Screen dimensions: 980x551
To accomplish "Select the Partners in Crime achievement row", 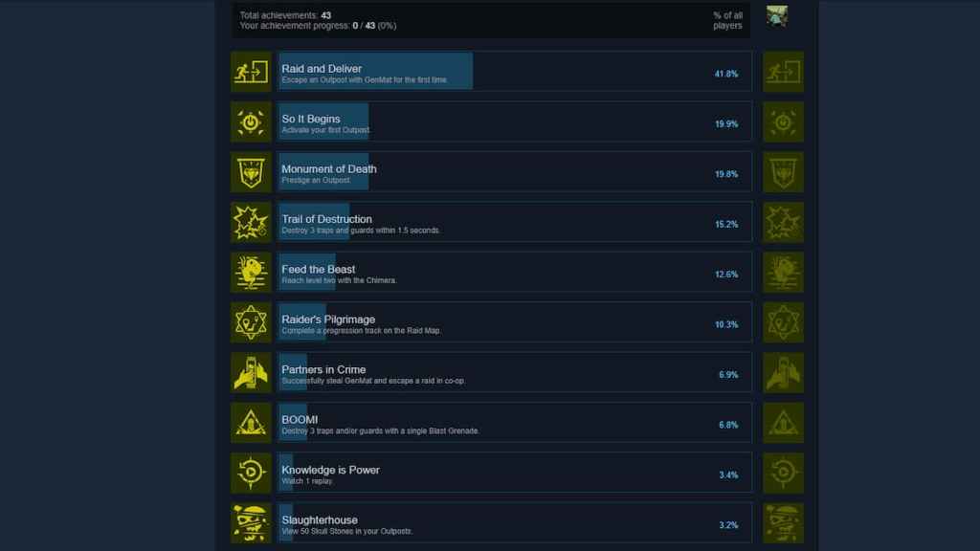I will [515, 372].
